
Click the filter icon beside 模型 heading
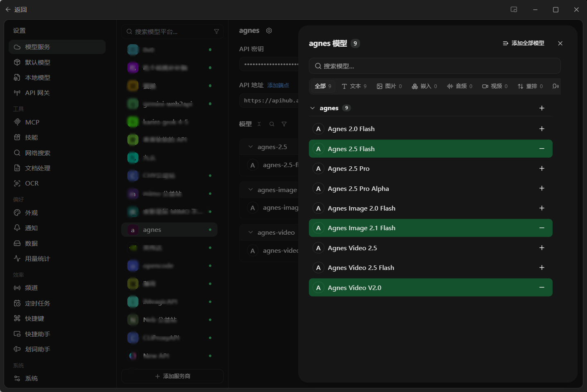point(284,124)
